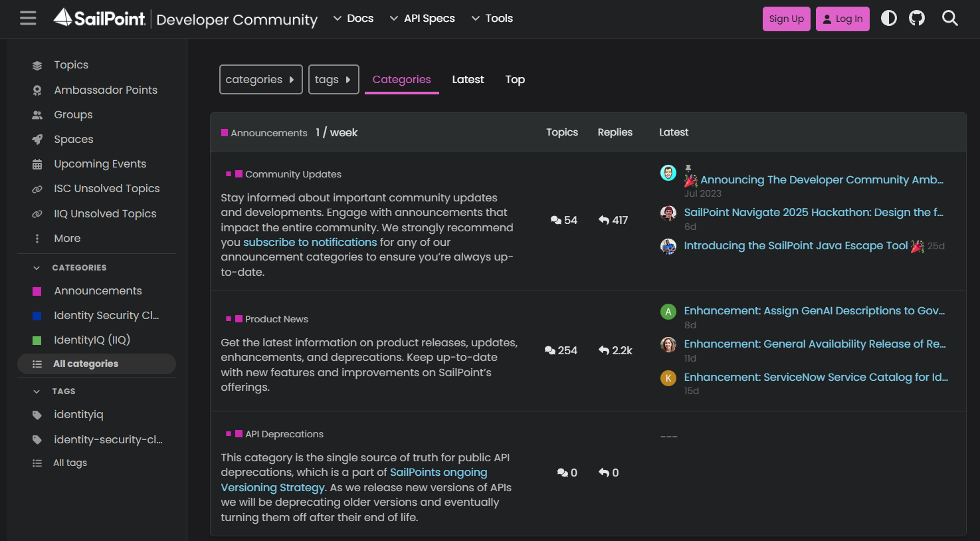
Task: Click the All tags list icon
Action: (x=37, y=463)
